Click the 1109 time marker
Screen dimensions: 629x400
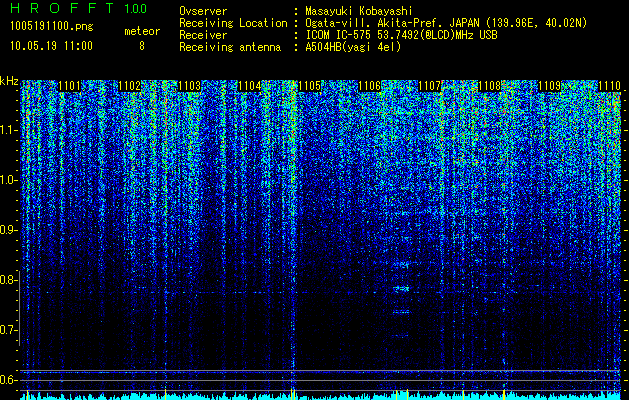tap(550, 86)
